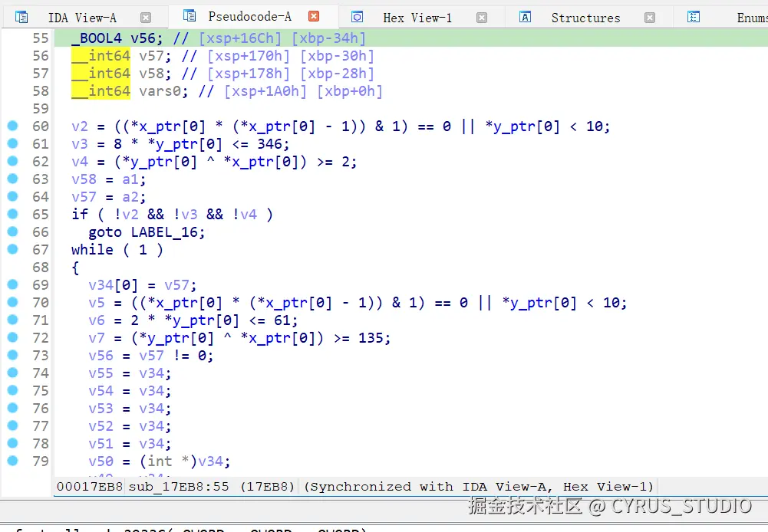This screenshot has height=532, width=768.
Task: Open the Enums tab
Action: point(752,18)
